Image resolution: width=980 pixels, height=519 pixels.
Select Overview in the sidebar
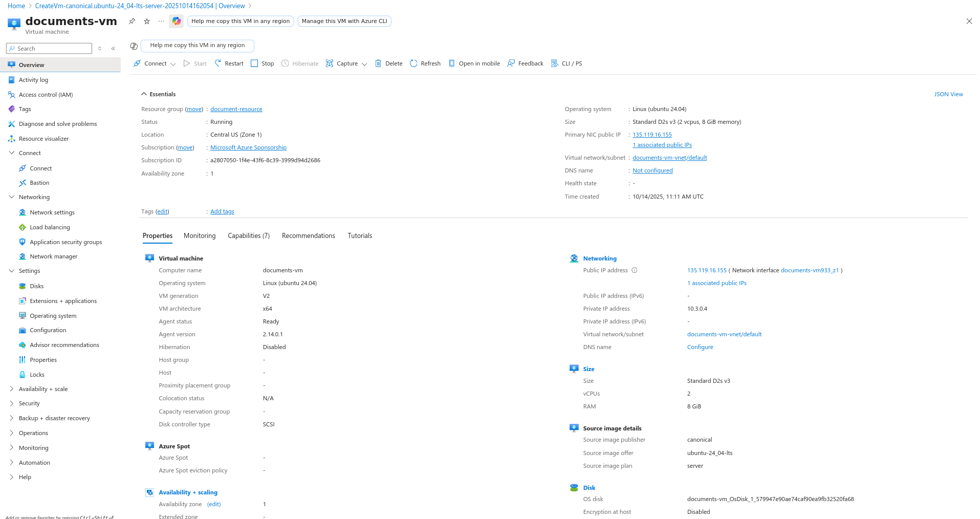60,65
